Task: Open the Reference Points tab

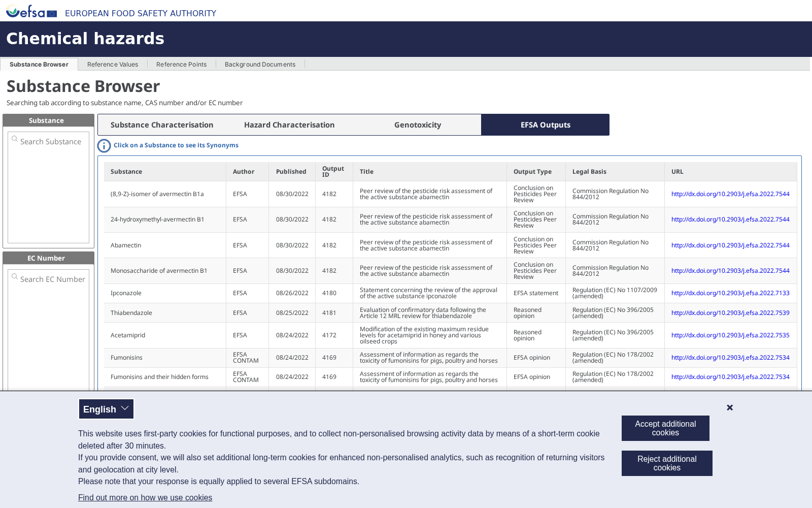Action: (x=181, y=65)
